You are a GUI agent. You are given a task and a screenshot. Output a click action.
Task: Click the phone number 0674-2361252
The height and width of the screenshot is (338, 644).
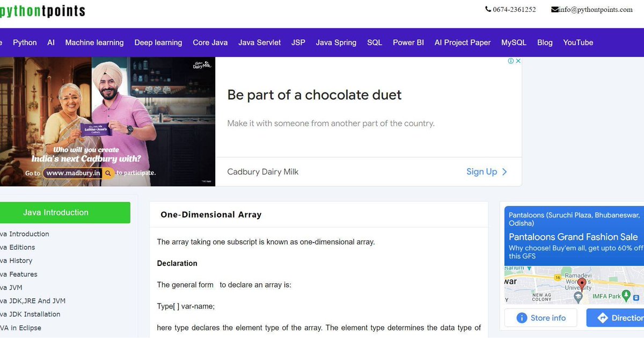(x=514, y=9)
